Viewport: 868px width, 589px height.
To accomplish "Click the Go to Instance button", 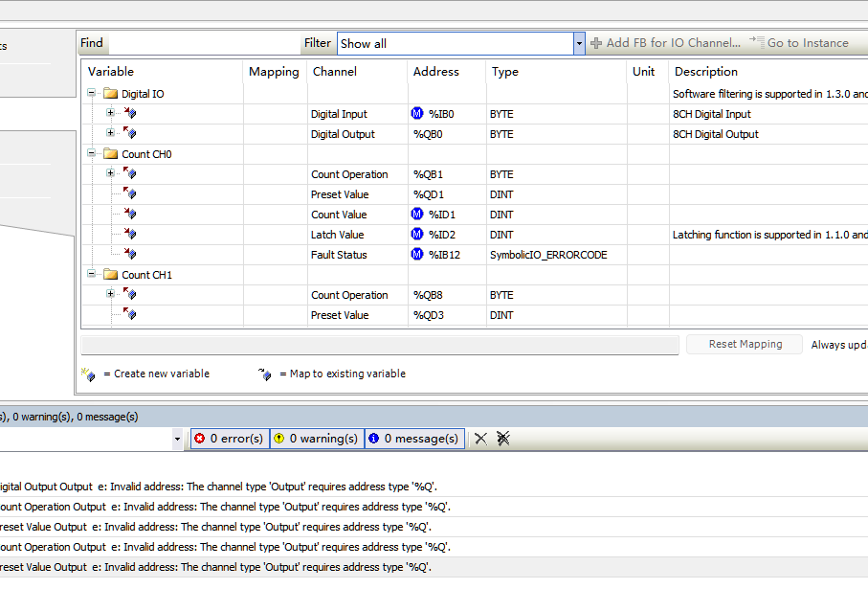I will click(799, 43).
